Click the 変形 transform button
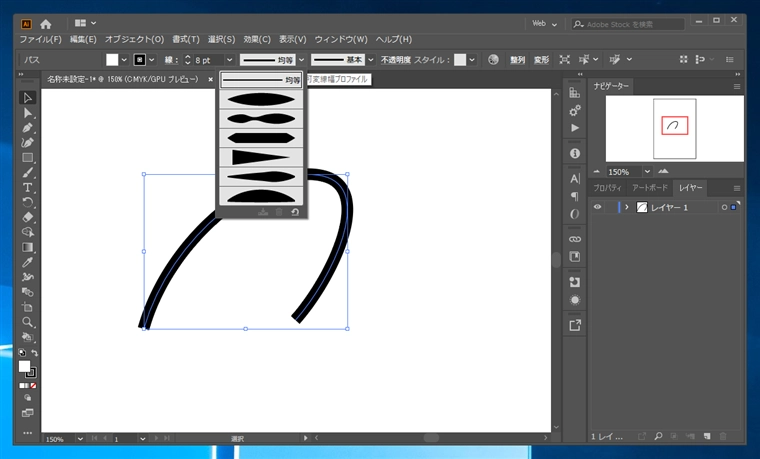The image size is (760, 459). (x=541, y=60)
